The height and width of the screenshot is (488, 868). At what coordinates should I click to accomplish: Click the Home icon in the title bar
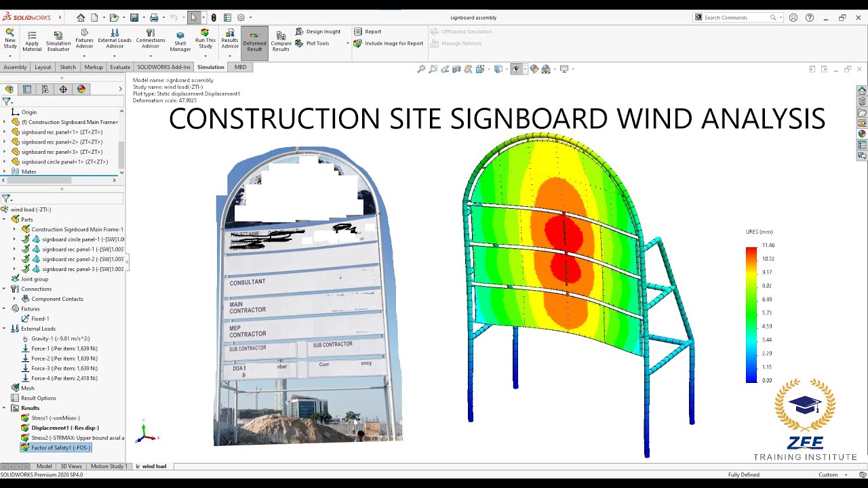81,18
